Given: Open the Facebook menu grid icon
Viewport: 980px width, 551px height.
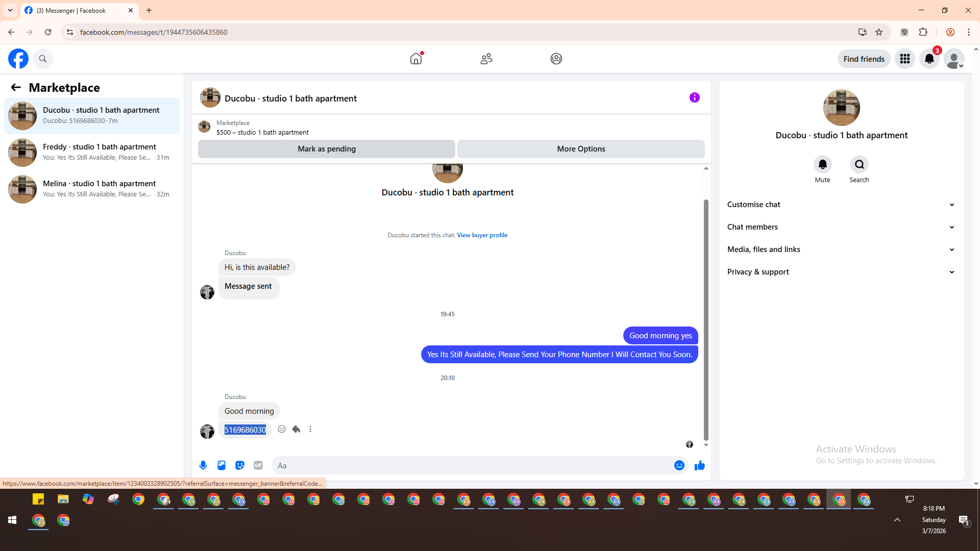Looking at the screenshot, I should point(905,59).
